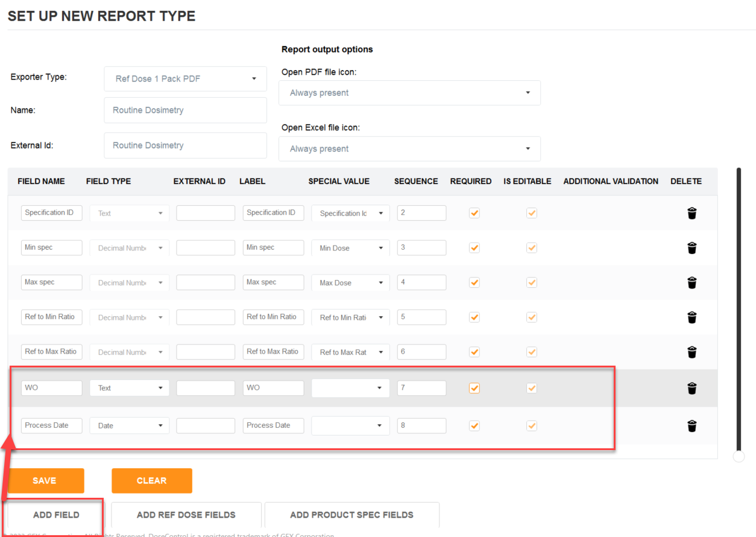This screenshot has height=537, width=756.
Task: Open the Exporter Type dropdown
Action: pos(185,79)
